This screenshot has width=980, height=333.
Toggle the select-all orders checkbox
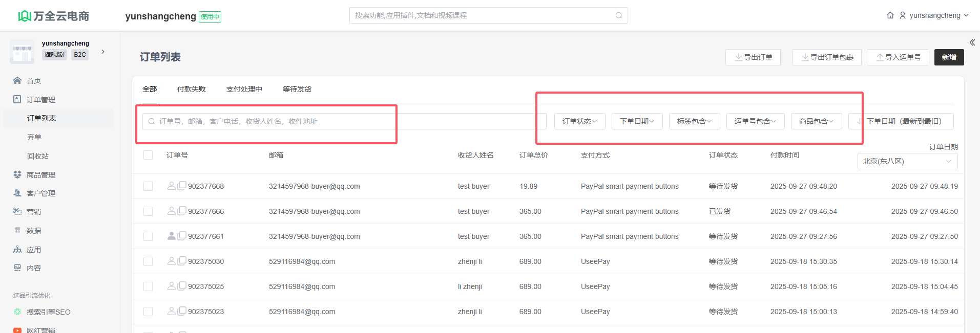coord(148,155)
